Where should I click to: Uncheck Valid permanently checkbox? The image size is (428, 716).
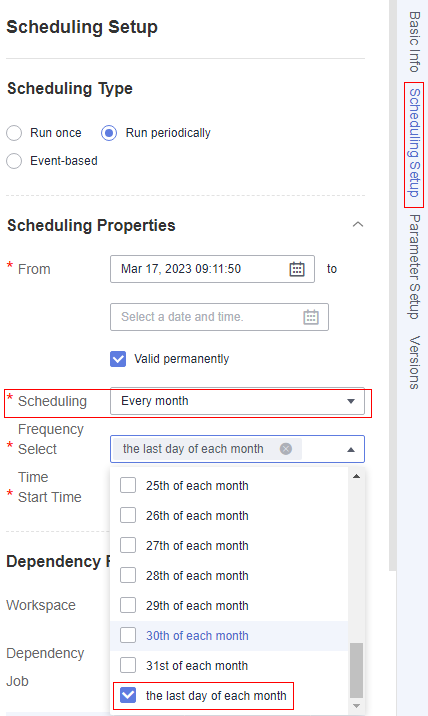point(118,359)
